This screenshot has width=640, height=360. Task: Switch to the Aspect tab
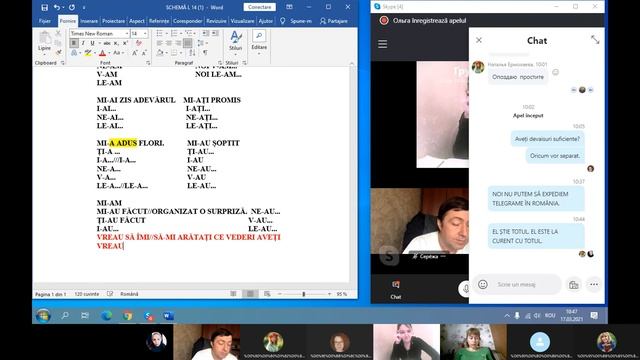pyautogui.click(x=137, y=21)
